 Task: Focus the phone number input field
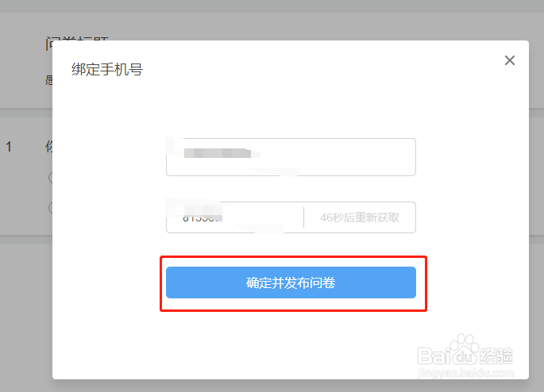click(291, 157)
